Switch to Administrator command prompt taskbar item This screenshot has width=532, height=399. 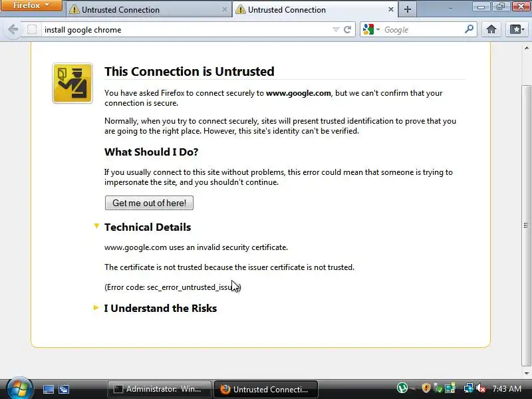click(x=159, y=389)
